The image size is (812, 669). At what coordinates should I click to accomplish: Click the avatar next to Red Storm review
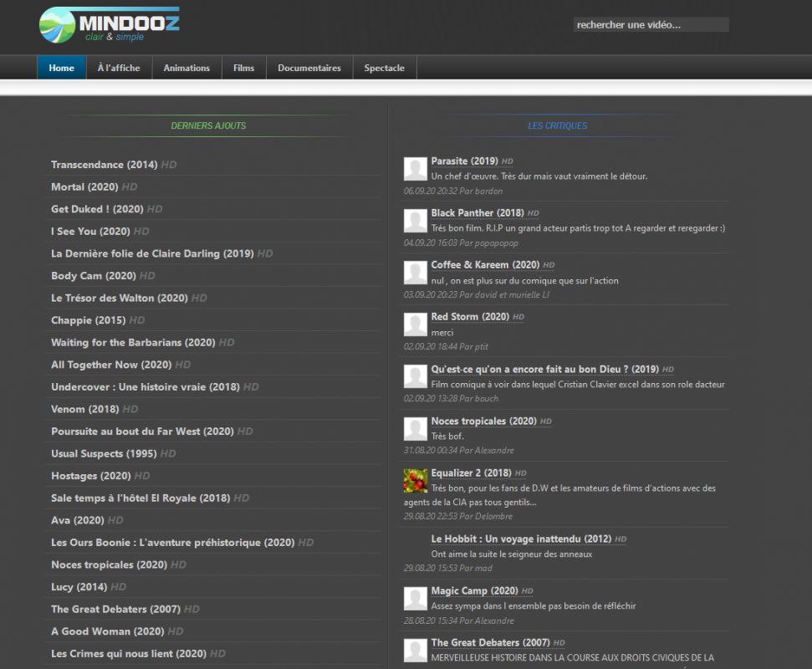(x=416, y=324)
